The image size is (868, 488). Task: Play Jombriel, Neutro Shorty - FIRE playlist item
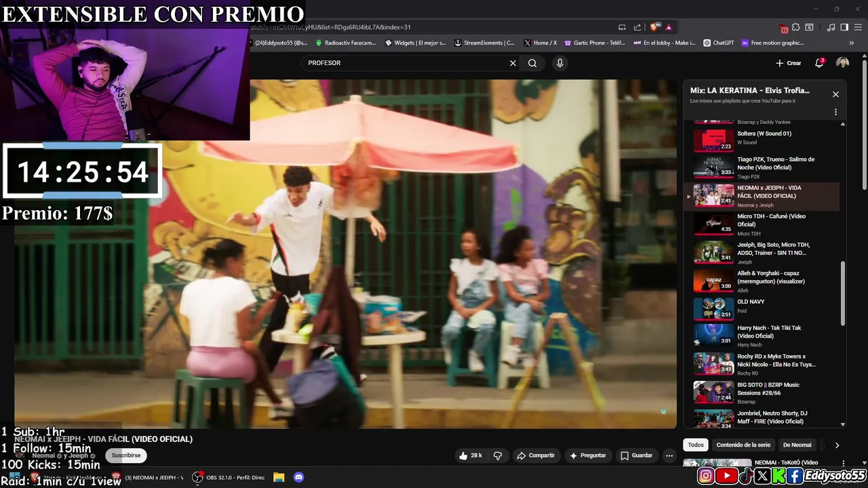pos(762,419)
